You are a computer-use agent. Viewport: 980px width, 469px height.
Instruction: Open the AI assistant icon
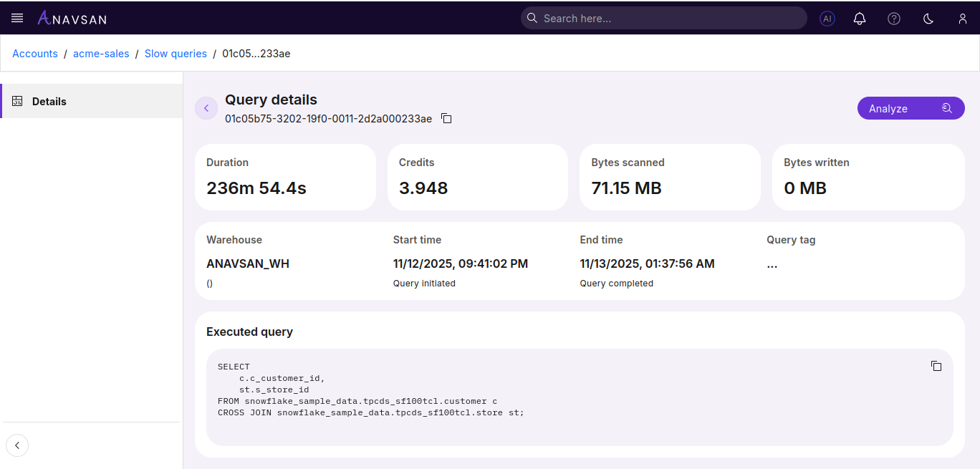coord(827,18)
